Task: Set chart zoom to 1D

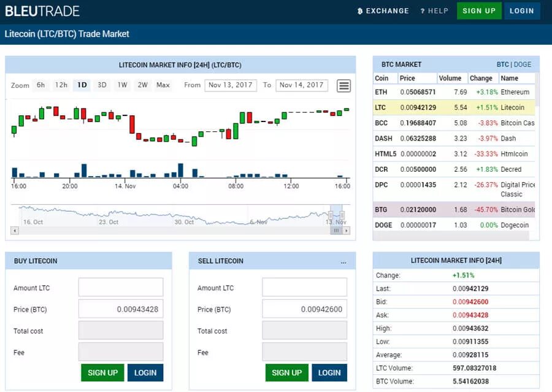Action: point(82,85)
